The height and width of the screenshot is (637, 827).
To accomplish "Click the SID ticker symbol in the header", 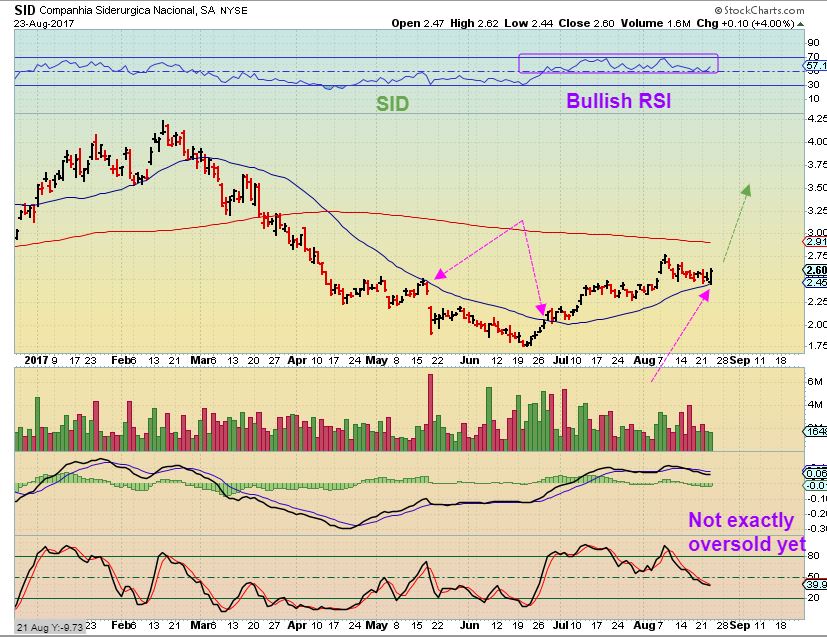I will tap(25, 9).
